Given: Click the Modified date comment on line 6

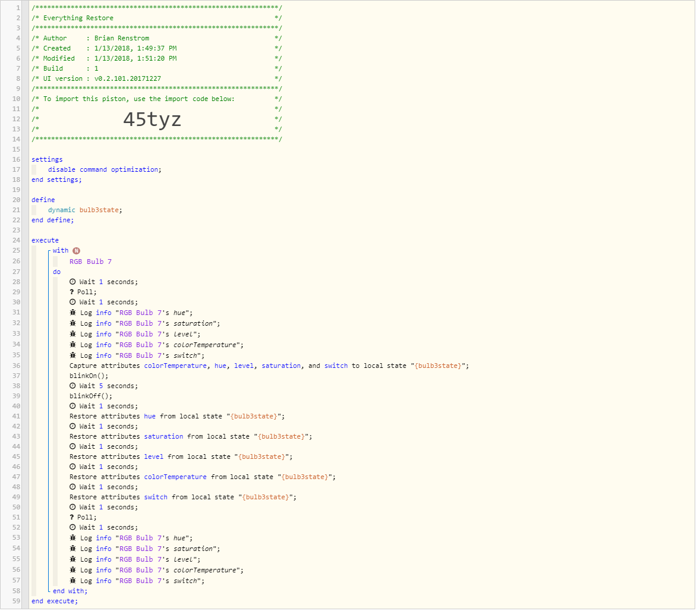Looking at the screenshot, I should click(157, 58).
